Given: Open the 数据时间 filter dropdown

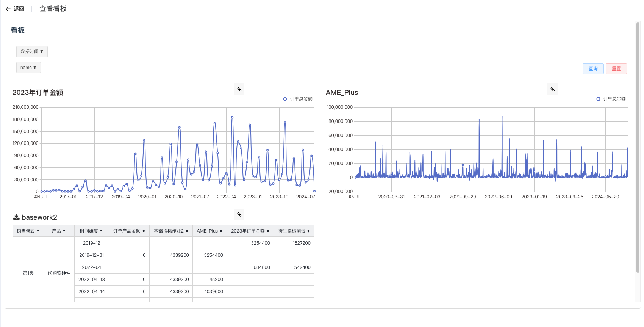Looking at the screenshot, I should (32, 52).
